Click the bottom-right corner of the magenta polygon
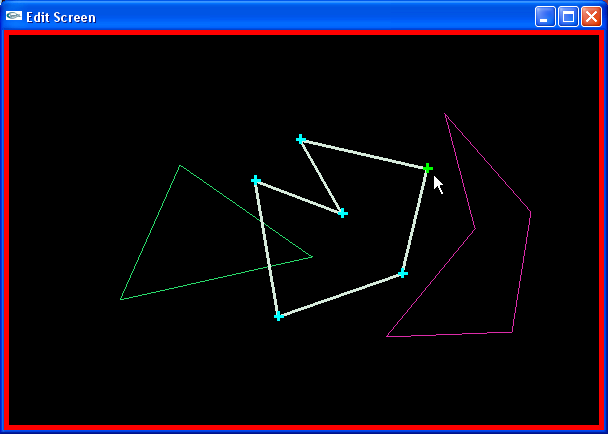 coord(512,332)
